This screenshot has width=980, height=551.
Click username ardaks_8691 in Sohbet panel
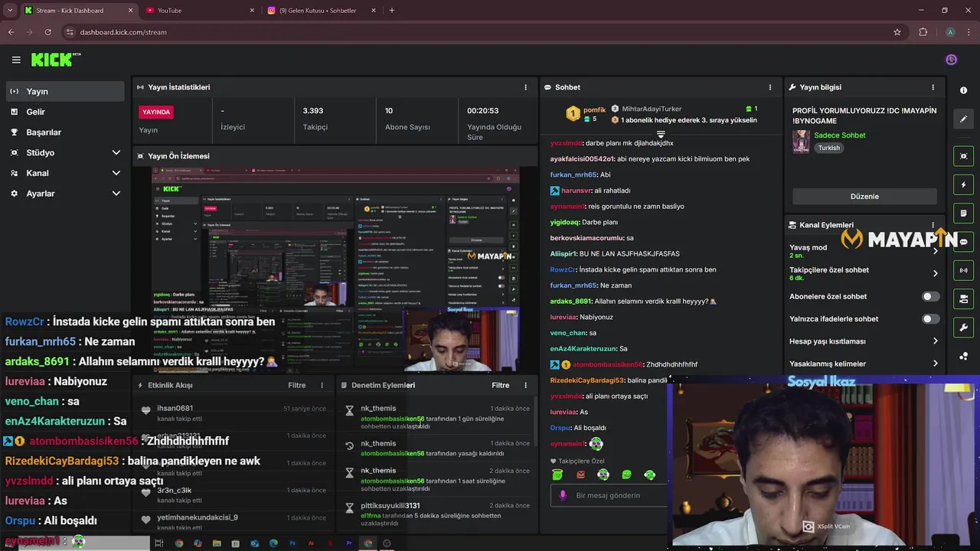point(571,302)
